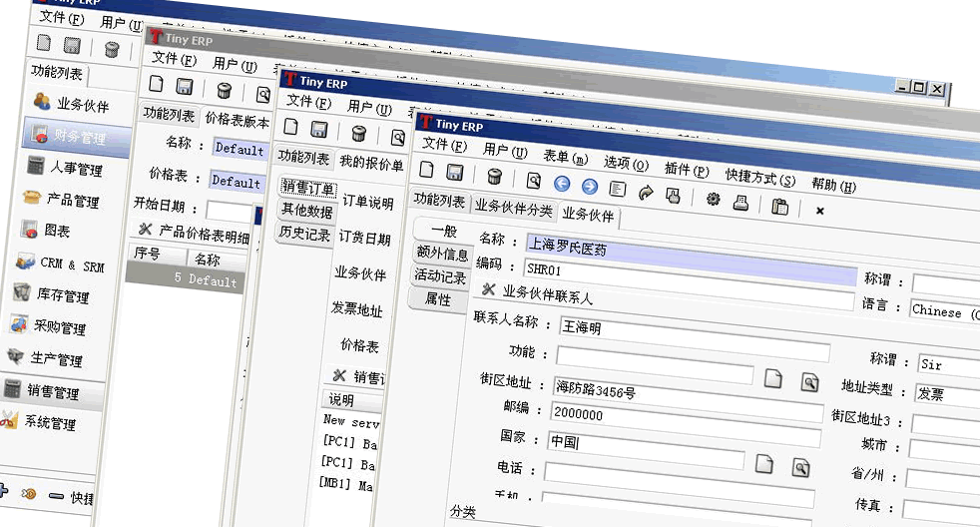Click the printer icon in the frontmost window toolbar
This screenshot has width=980, height=527.
coord(741,203)
